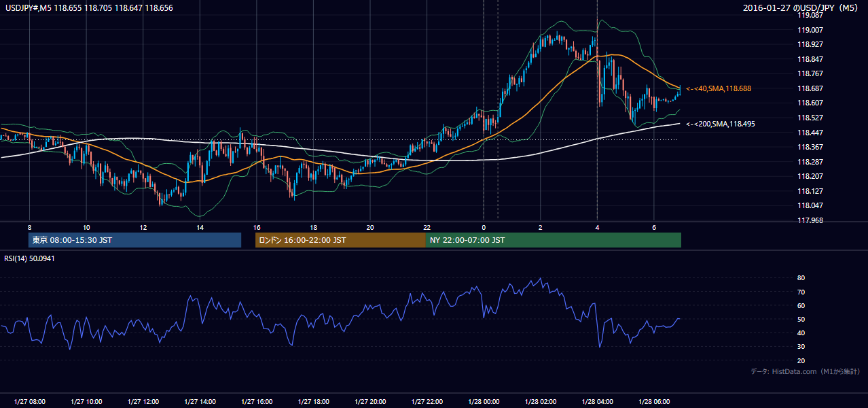Click hour label 10 under the price chart
Viewport: 868px width, 408px height.
[x=86, y=227]
